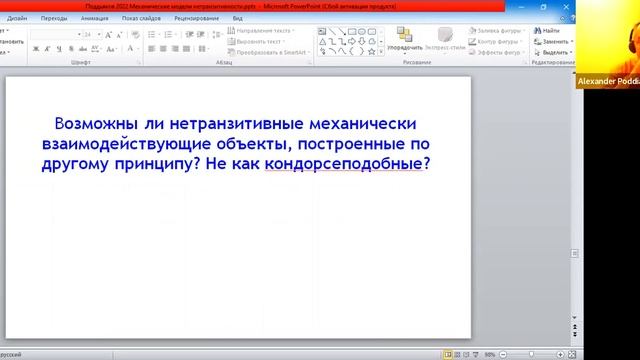Open Выровнять текст dropdown

[256, 42]
